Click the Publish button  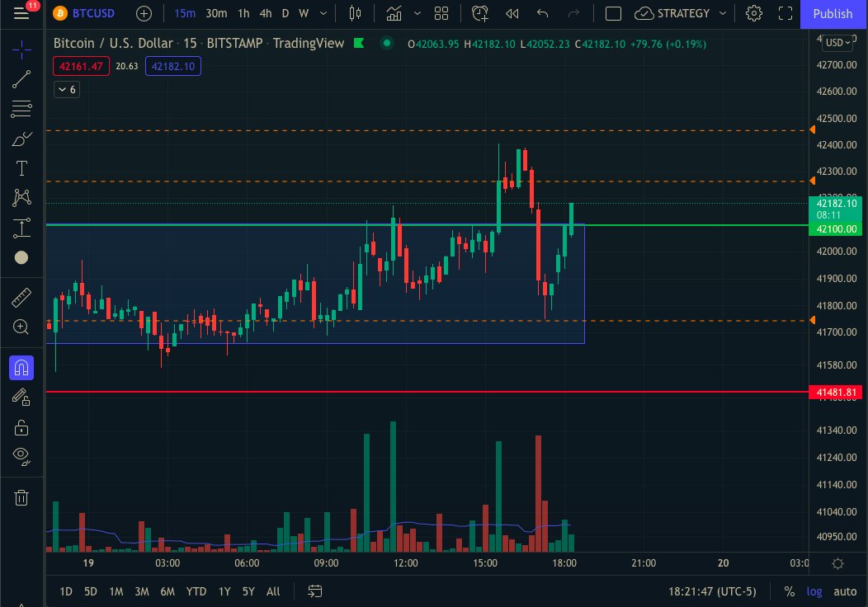(833, 14)
